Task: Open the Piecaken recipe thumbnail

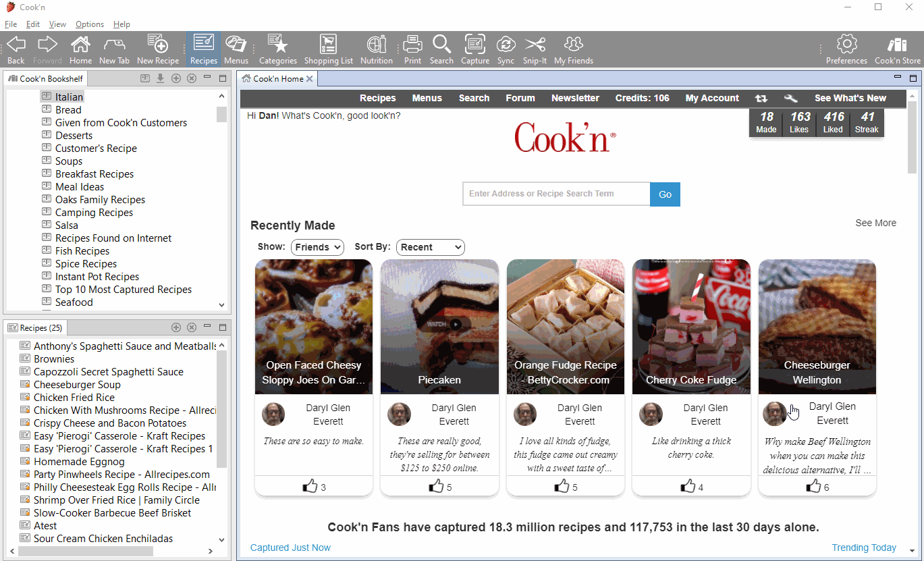Action: pos(439,327)
